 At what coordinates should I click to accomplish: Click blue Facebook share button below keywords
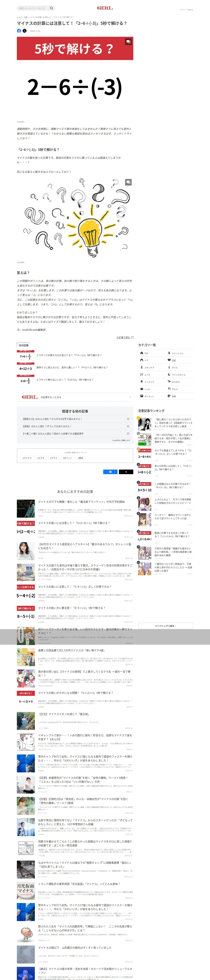tap(111, 472)
